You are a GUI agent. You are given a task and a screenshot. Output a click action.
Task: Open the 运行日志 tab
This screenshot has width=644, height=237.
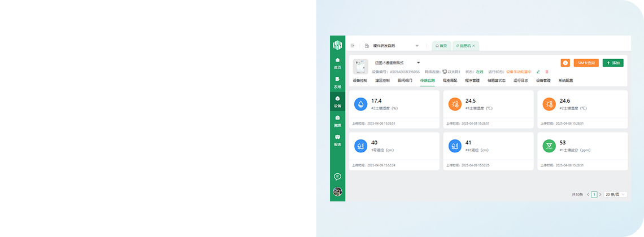(x=521, y=81)
